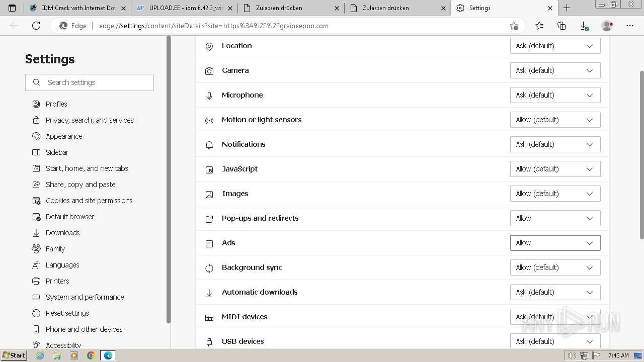This screenshot has height=362, width=644.
Task: Open Appearance settings section
Action: tap(57, 136)
